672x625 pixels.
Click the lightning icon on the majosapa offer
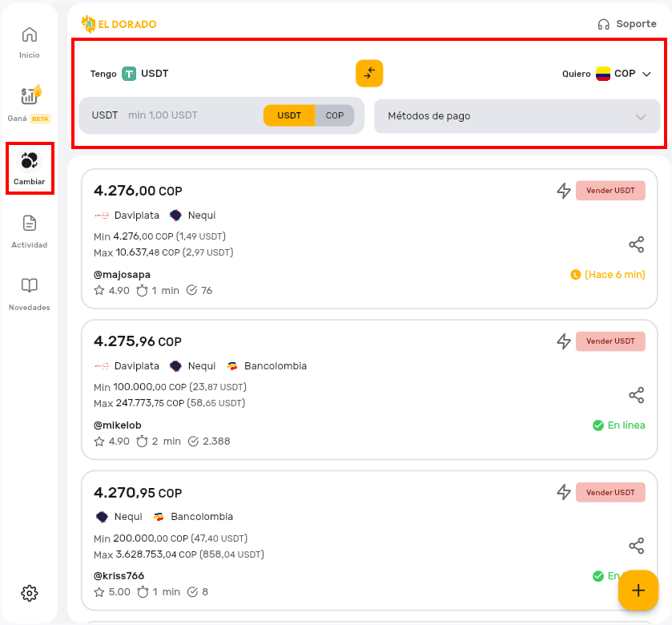coord(564,191)
